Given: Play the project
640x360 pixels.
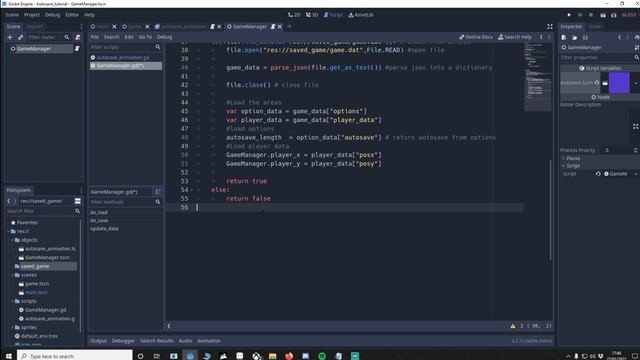Looking at the screenshot, I should tap(569, 15).
